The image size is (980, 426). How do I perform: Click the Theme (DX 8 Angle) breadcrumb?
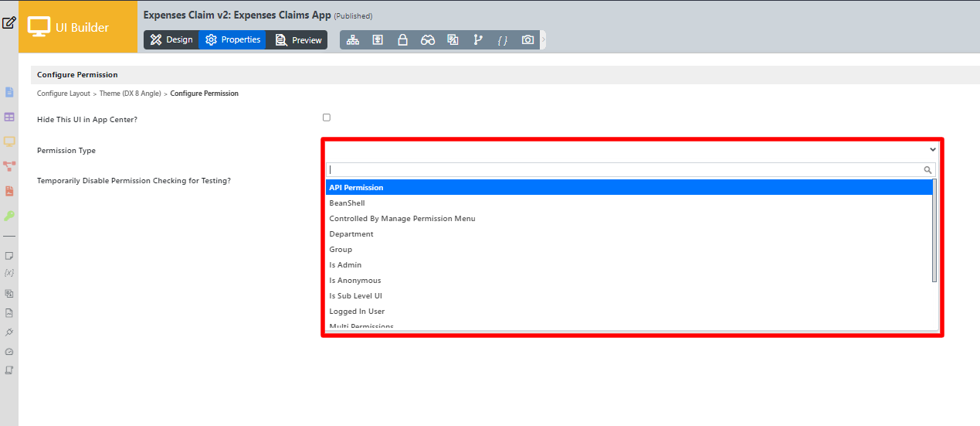click(x=130, y=94)
